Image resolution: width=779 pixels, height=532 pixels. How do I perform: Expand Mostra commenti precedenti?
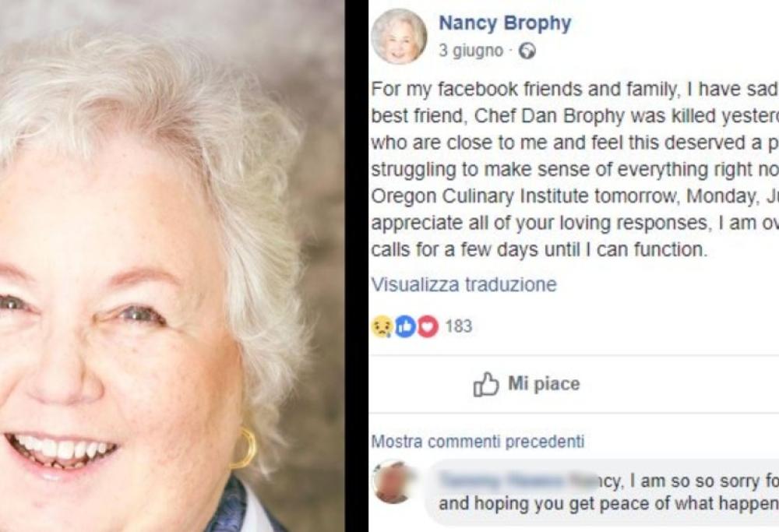[478, 442]
